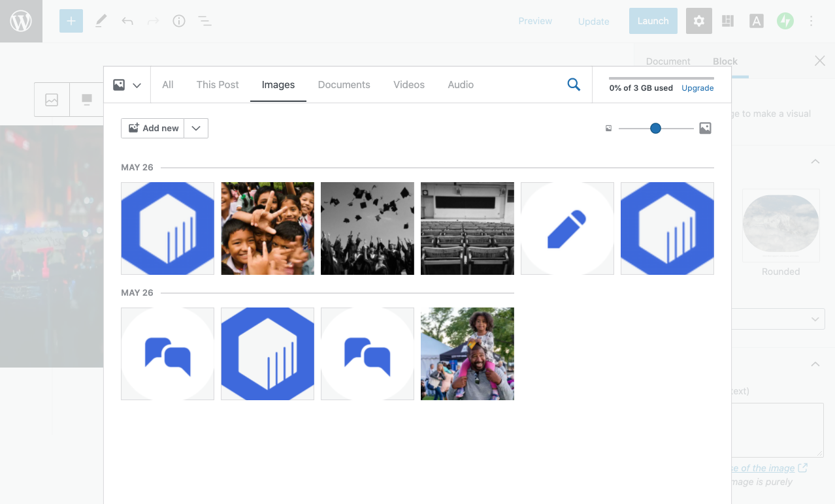Screen dimensions: 835x504
Task: Click the WordPress logo icon
Action: pos(21,21)
